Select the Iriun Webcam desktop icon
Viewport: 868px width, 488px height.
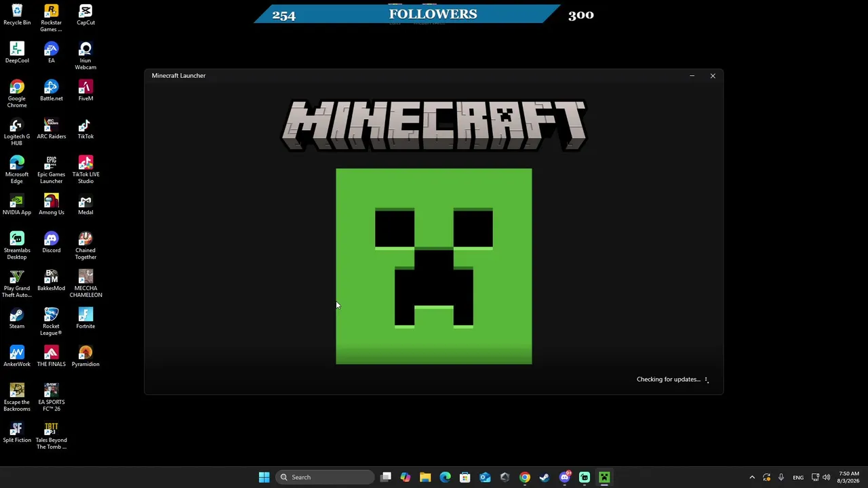[x=85, y=56]
